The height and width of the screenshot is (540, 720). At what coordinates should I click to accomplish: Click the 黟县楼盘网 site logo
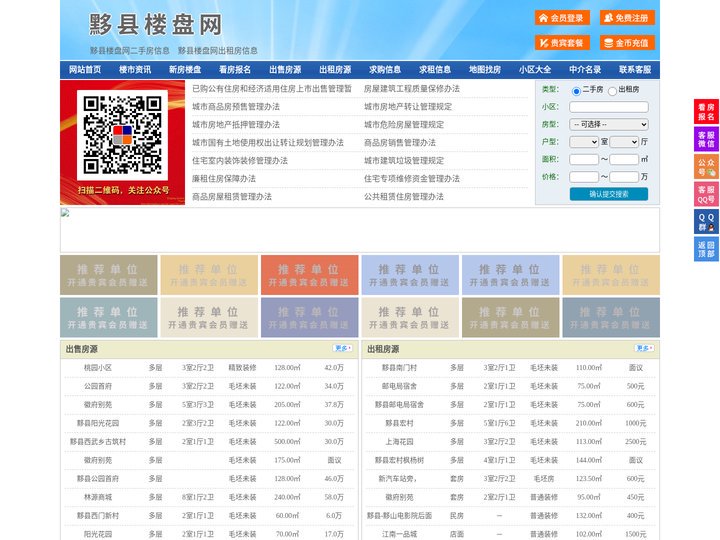pos(156,24)
